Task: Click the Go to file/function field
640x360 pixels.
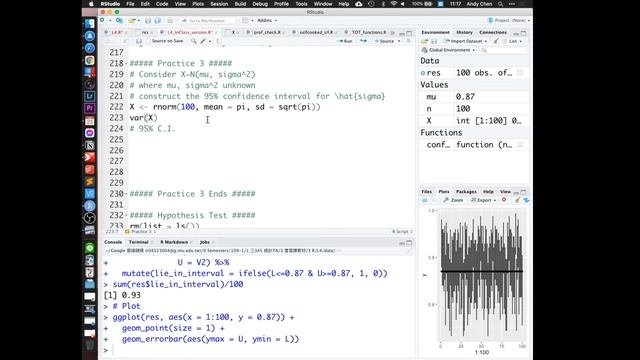Action: point(207,20)
